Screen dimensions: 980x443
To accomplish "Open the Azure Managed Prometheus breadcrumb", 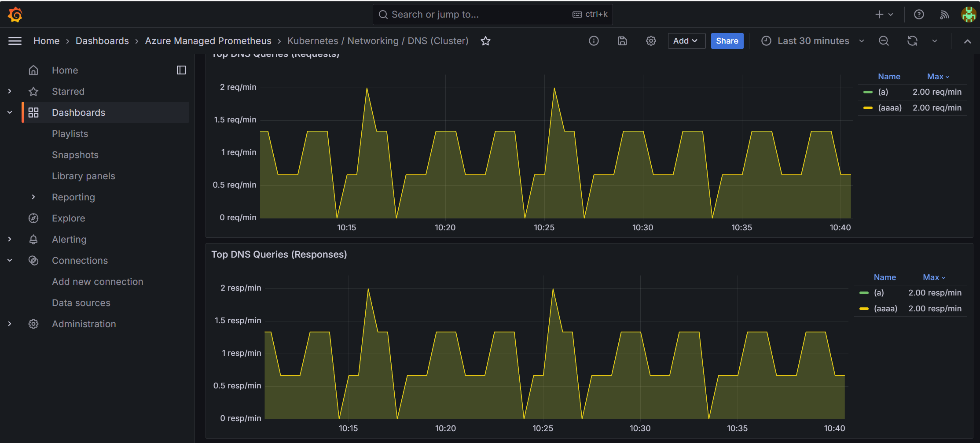I will coord(208,41).
